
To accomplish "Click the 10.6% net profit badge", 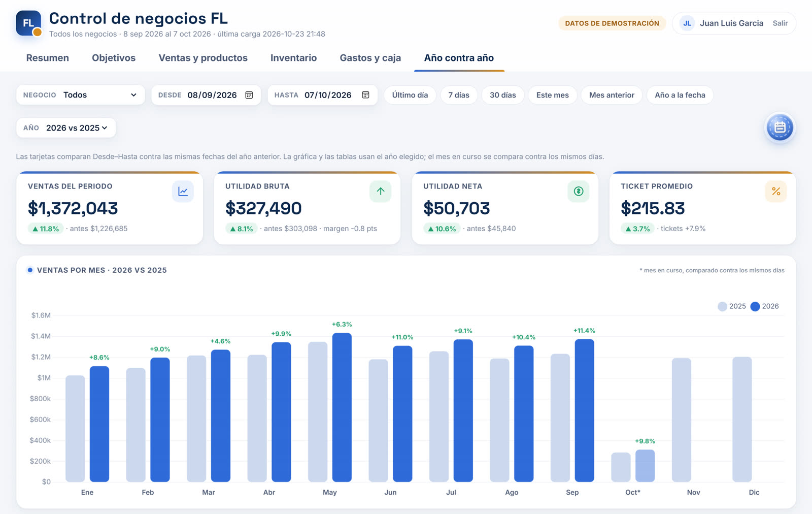I will click(x=442, y=229).
